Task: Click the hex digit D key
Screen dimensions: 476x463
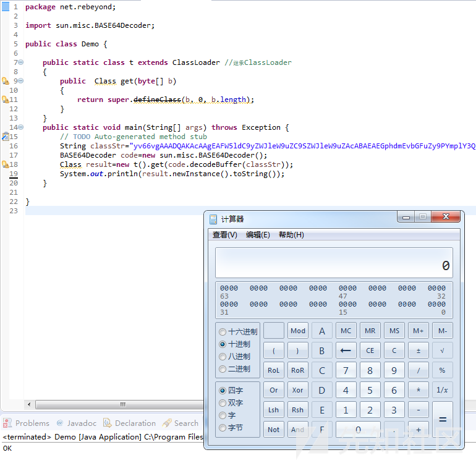Action: tap(322, 390)
